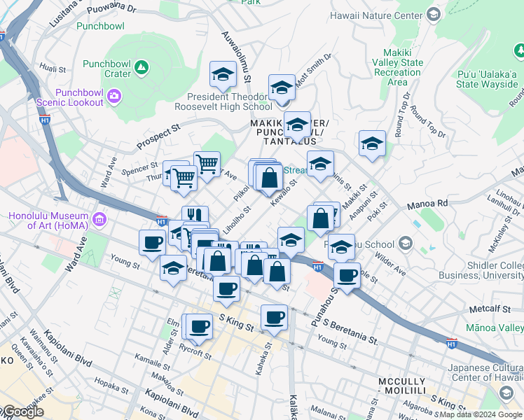Select the Wilder Ave road label

pyautogui.click(x=390, y=264)
